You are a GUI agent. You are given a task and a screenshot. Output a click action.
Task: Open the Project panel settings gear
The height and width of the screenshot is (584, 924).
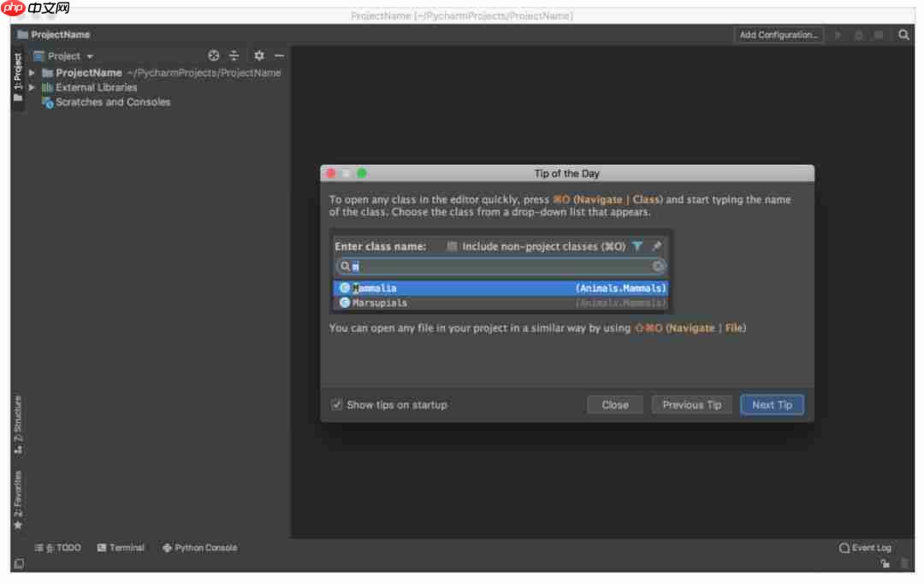[x=259, y=55]
